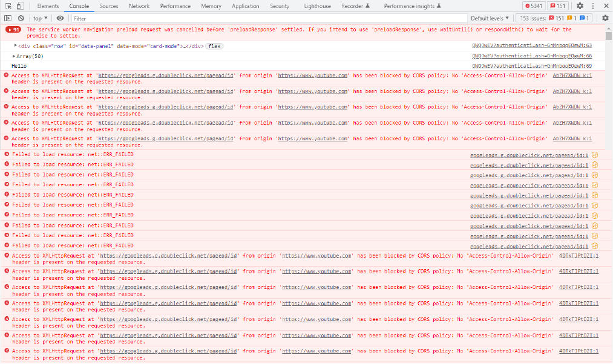Image resolution: width=613 pixels, height=364 pixels.
Task: Open the Default levels dropdown
Action: (490, 18)
